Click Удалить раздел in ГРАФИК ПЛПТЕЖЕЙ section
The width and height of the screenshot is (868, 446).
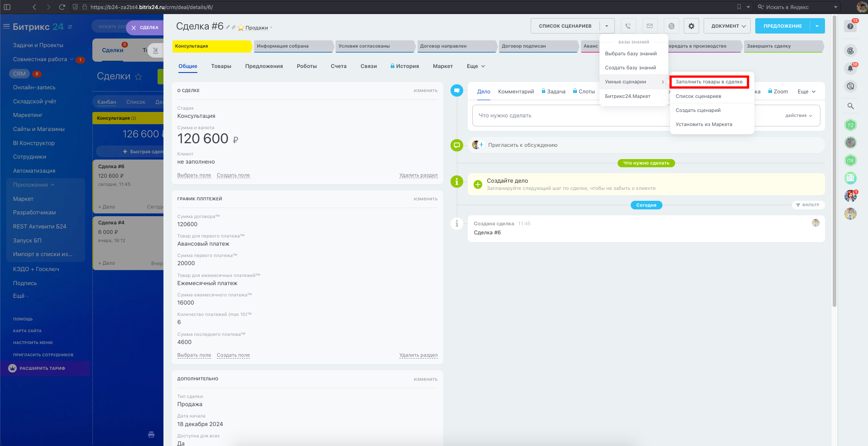418,355
